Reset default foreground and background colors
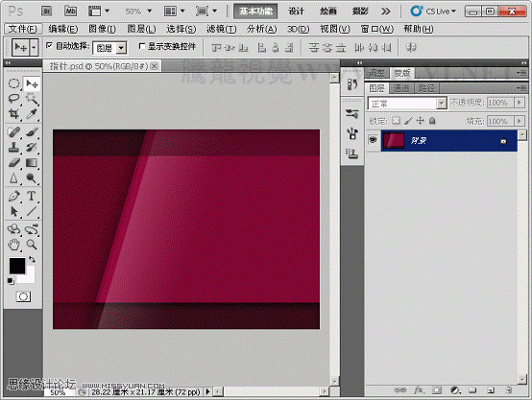 11,281
